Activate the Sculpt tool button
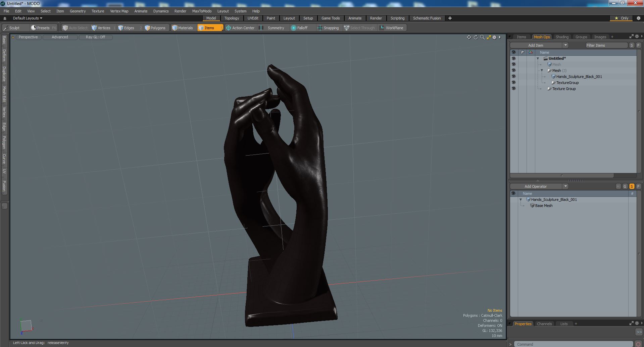 (x=14, y=28)
